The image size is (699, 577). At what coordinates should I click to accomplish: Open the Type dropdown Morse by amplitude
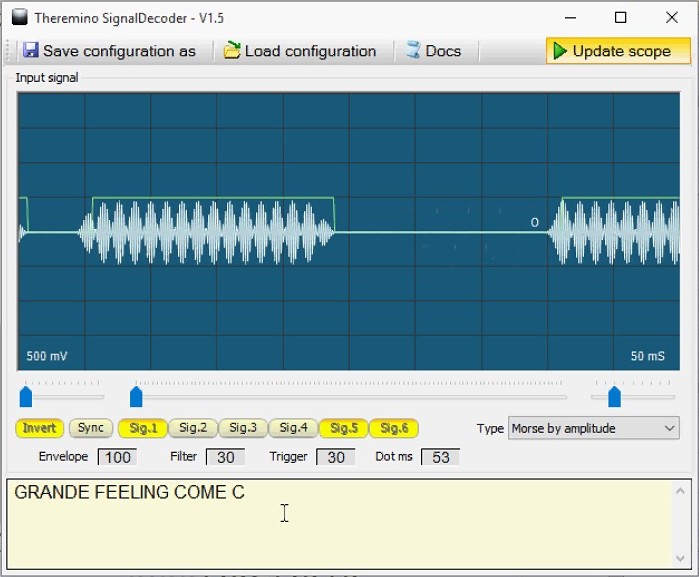(x=593, y=428)
